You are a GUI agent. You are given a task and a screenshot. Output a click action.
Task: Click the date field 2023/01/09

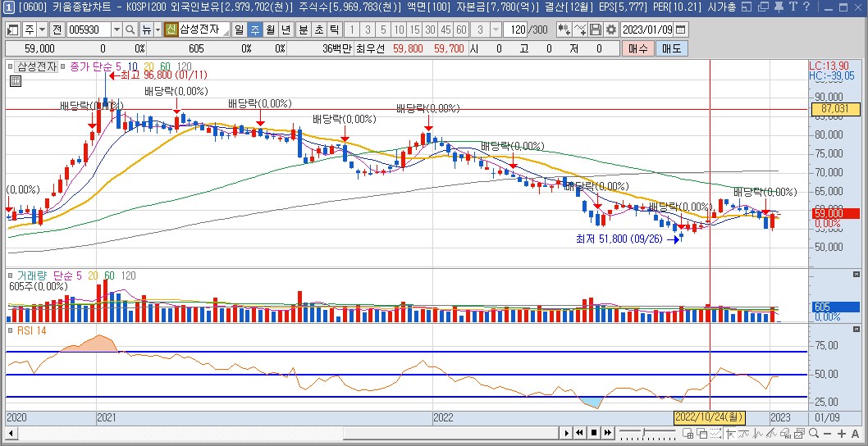pos(647,30)
